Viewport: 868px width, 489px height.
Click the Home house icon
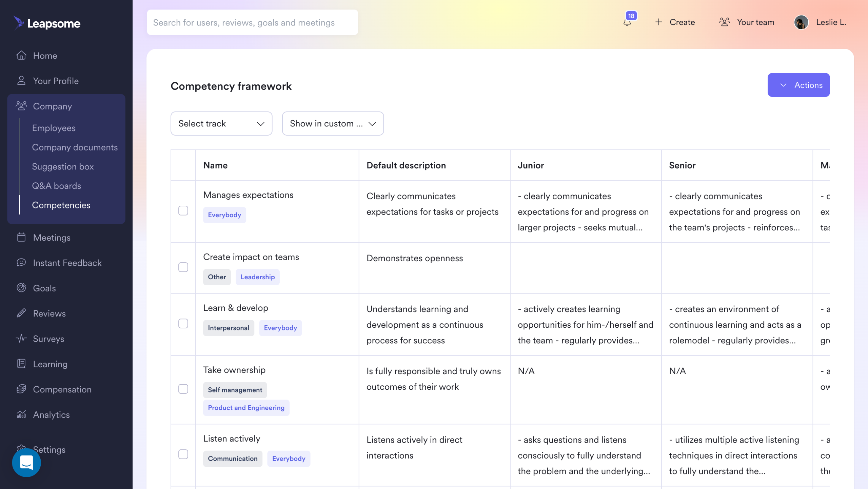click(x=21, y=55)
